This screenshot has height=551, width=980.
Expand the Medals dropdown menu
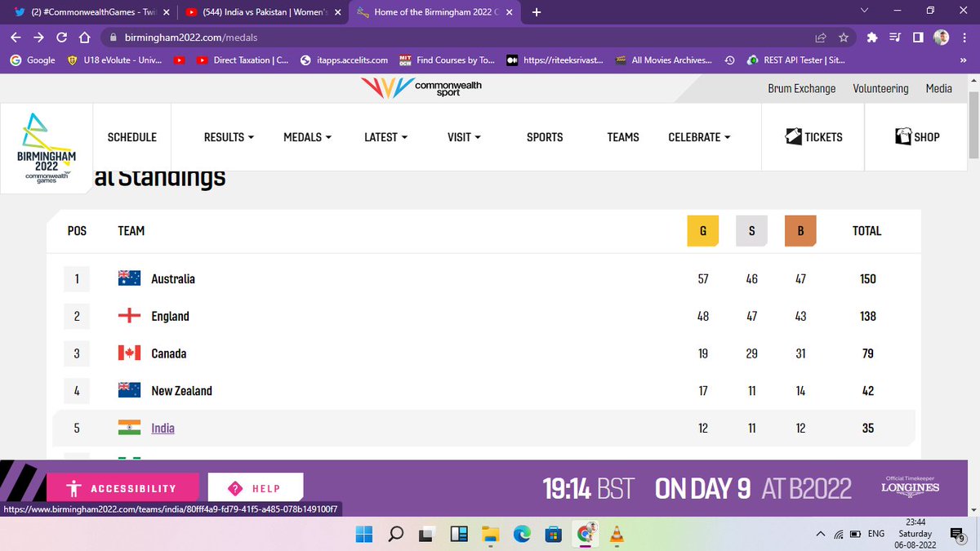click(x=307, y=137)
